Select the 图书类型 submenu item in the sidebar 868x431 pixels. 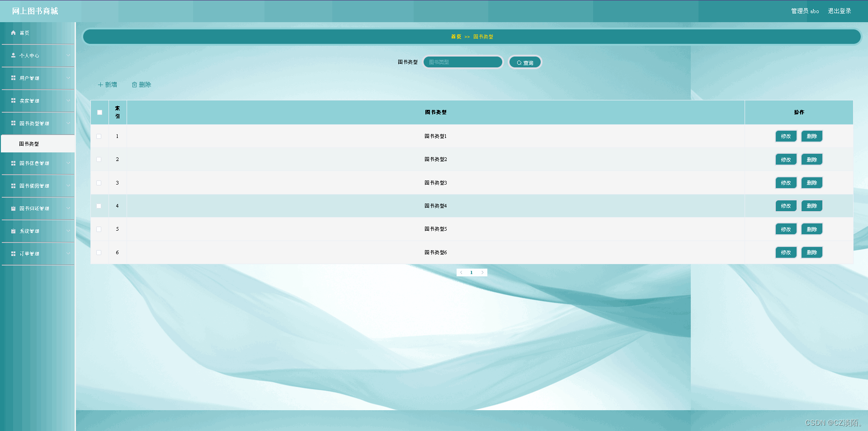point(38,144)
